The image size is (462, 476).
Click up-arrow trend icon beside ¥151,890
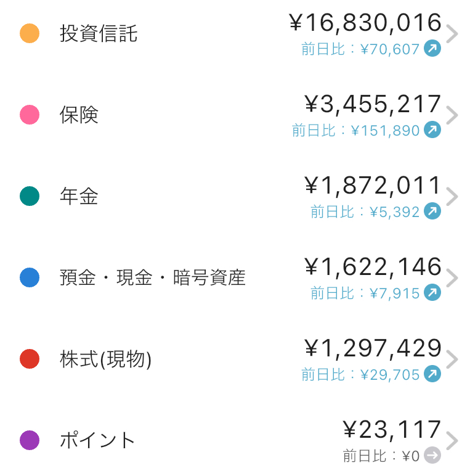[432, 129]
